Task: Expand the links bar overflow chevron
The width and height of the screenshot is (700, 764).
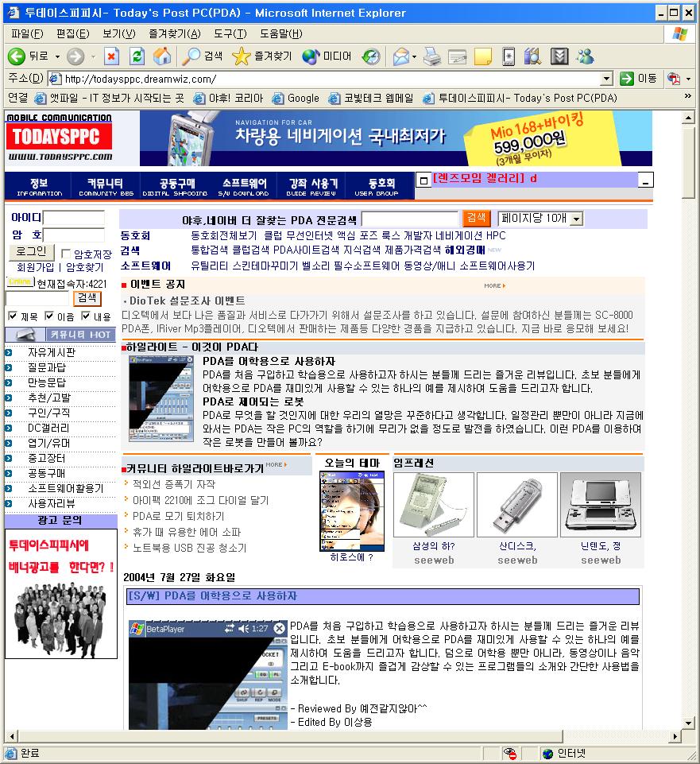Action: pyautogui.click(x=686, y=98)
